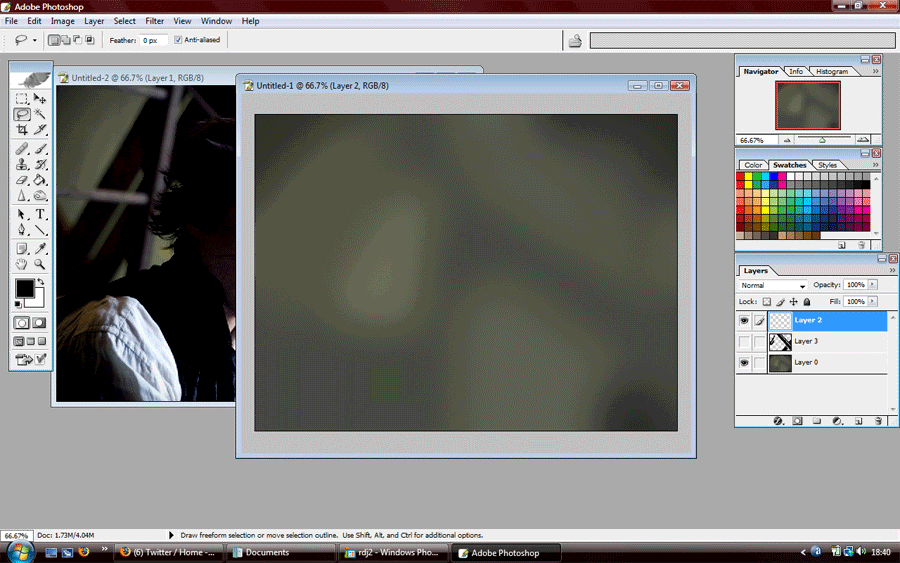Screen dimensions: 900x563
Task: Open the blend mode Normal dropdown
Action: (x=773, y=285)
